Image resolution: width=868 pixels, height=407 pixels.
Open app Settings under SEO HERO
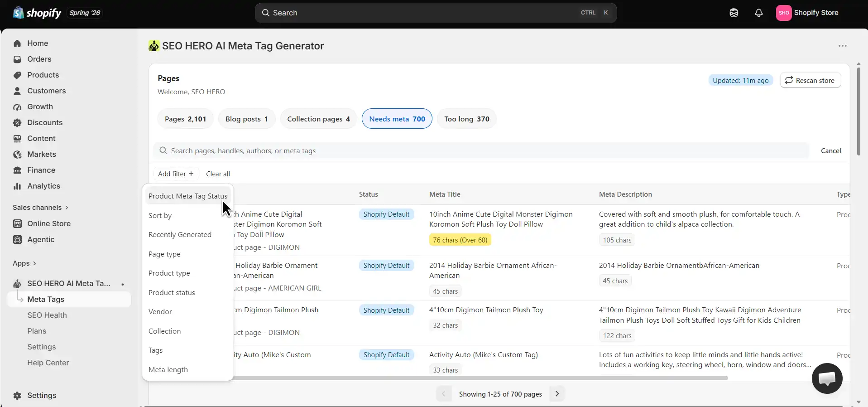[x=42, y=347]
